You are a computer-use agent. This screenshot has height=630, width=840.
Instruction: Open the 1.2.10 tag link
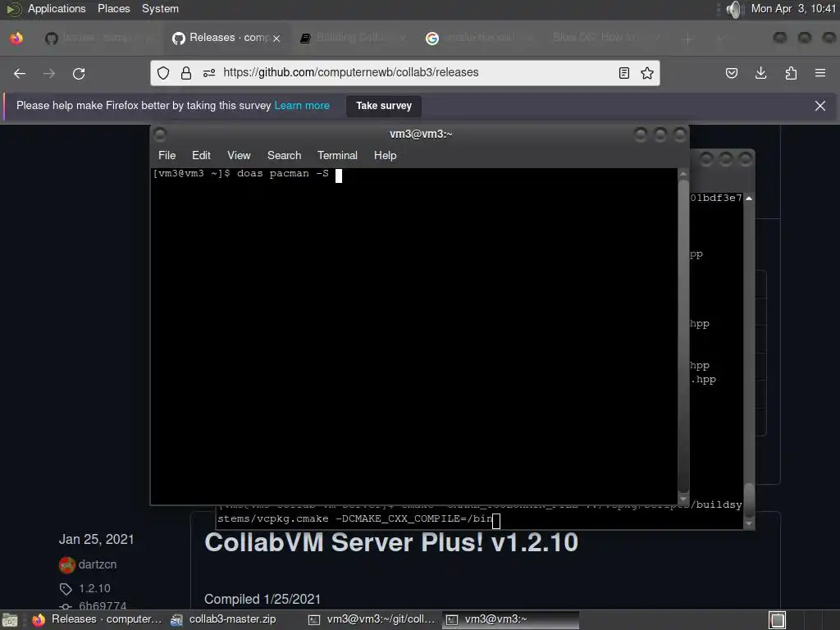coord(94,589)
